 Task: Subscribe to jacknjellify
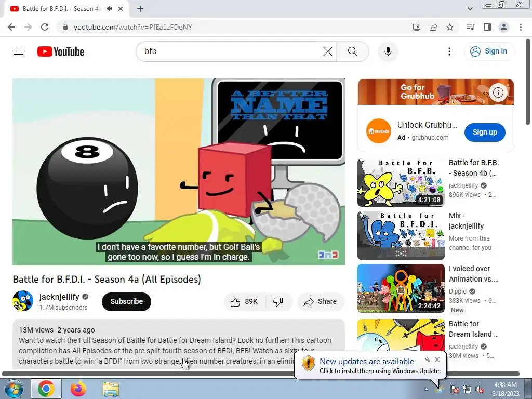pos(126,301)
